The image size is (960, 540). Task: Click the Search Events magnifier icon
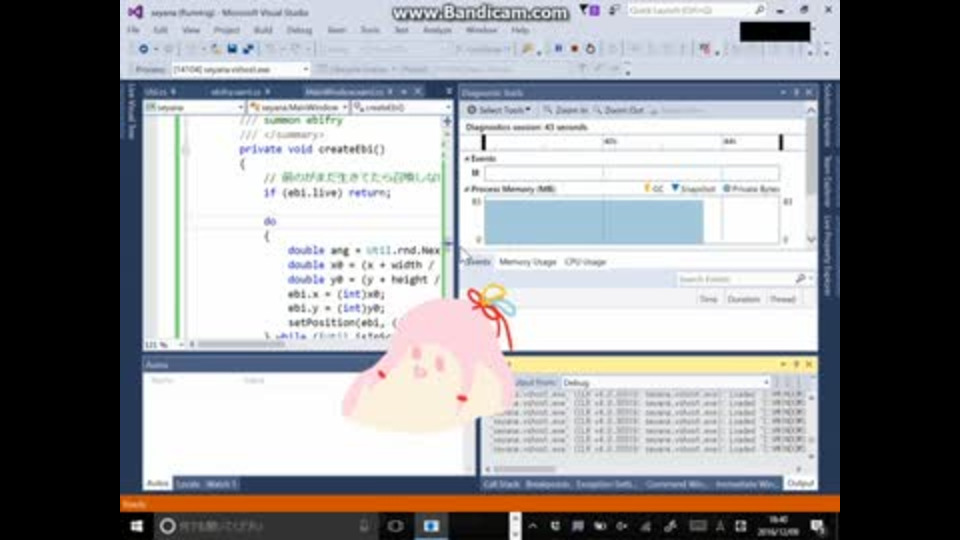pyautogui.click(x=800, y=279)
